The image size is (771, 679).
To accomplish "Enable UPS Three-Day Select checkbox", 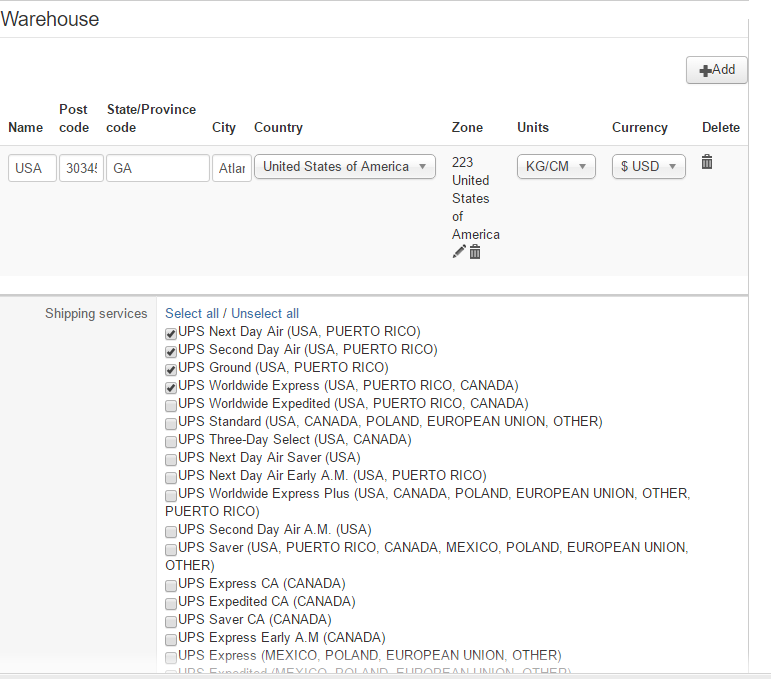I will [171, 441].
